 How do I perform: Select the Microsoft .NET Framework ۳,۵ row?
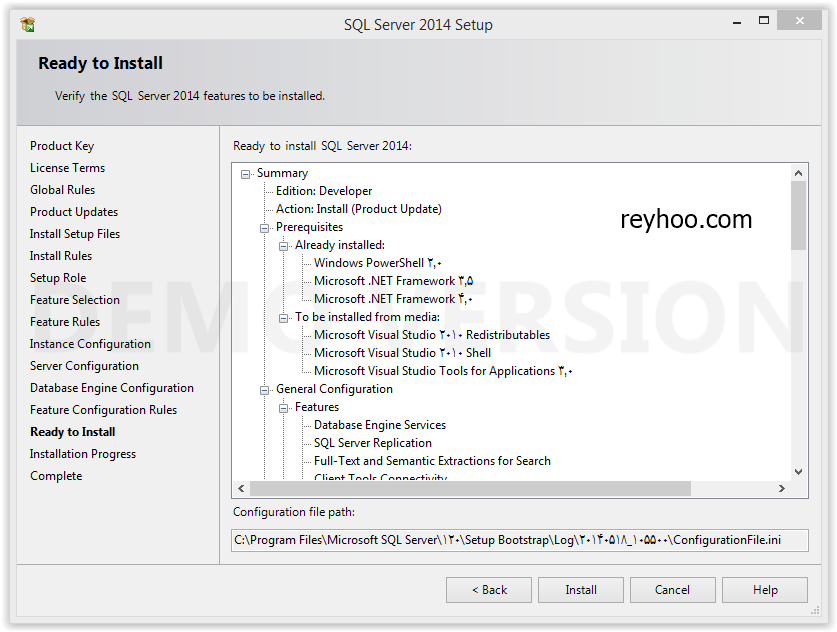click(393, 281)
